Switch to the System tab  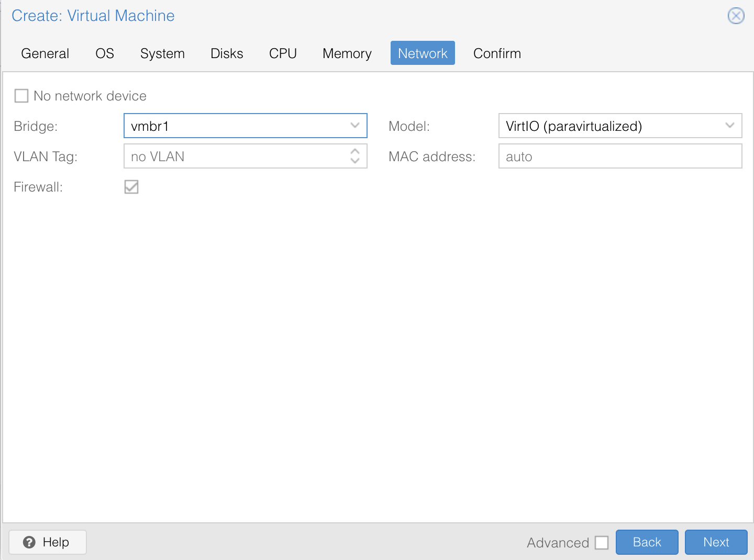pyautogui.click(x=162, y=53)
